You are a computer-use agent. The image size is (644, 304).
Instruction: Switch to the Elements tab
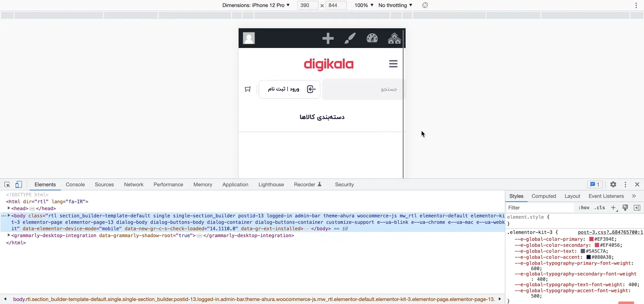pyautogui.click(x=45, y=184)
